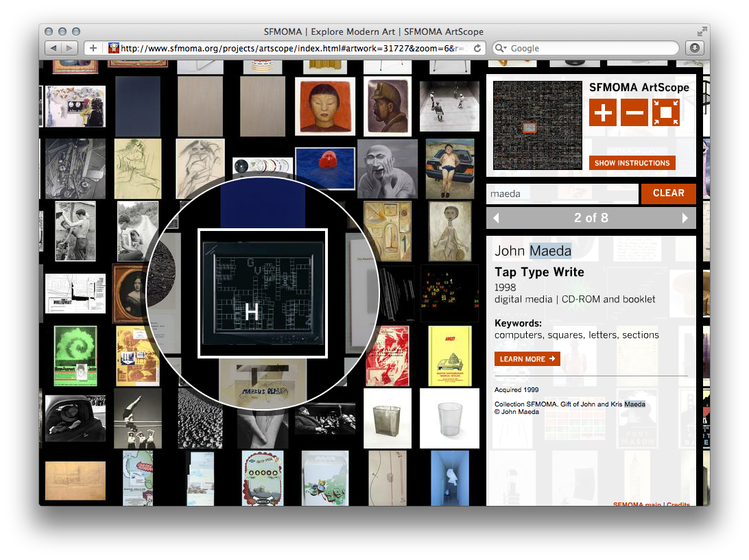Select the magnified Tap Type Write artwork
The image size is (749, 560).
tap(263, 293)
